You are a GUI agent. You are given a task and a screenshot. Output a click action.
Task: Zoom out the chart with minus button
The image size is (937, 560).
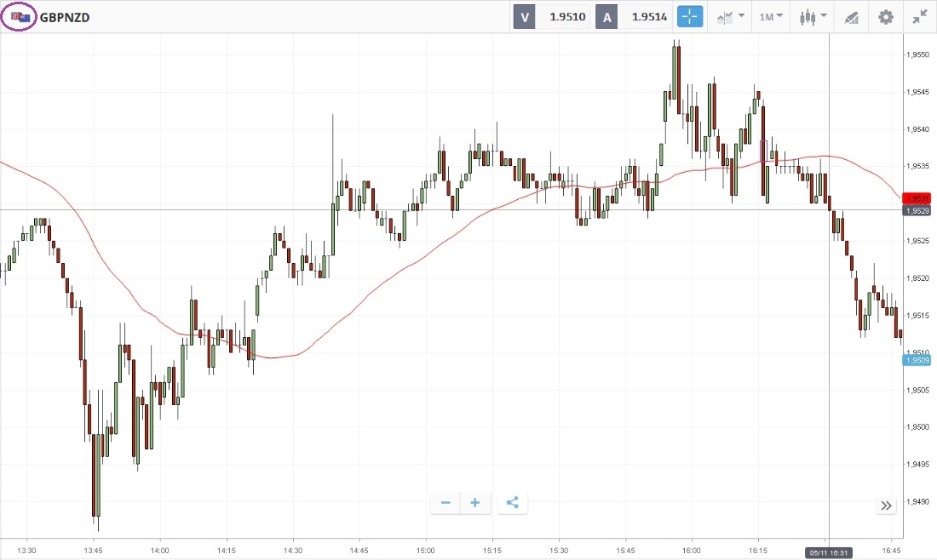[x=446, y=503]
